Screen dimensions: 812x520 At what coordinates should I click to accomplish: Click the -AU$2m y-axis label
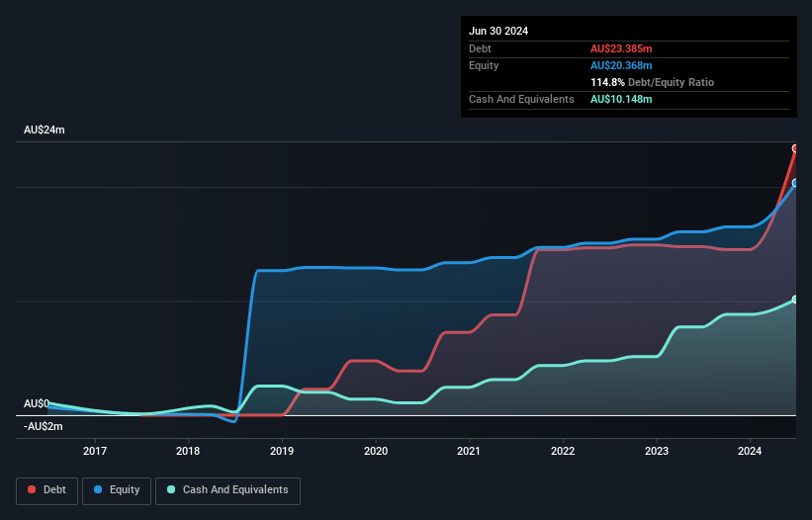tap(43, 426)
